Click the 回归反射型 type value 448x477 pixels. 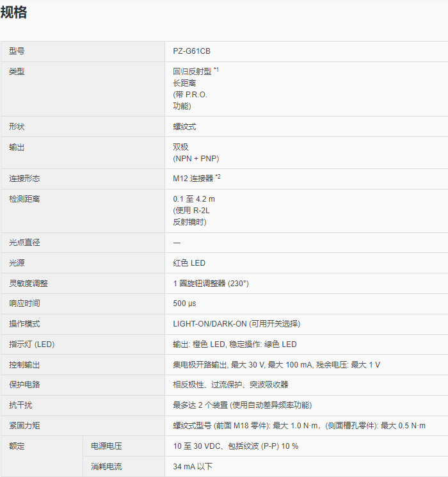point(196,71)
